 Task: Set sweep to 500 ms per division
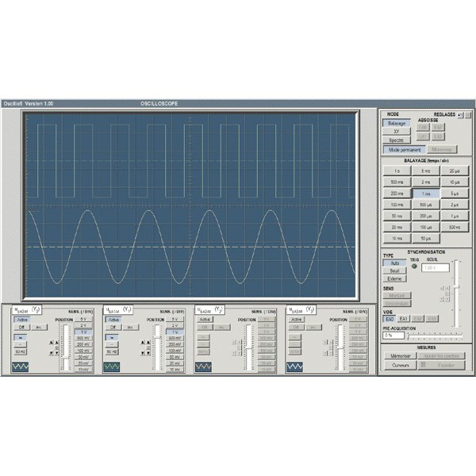point(397,182)
